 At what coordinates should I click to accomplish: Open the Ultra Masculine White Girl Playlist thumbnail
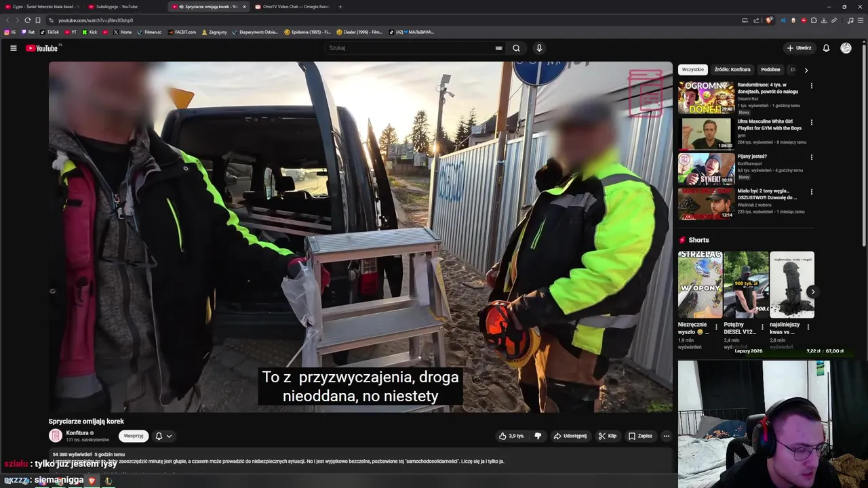coord(706,134)
